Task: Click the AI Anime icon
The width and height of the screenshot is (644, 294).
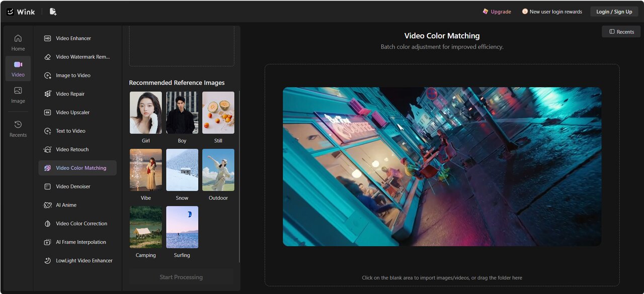Action: tap(47, 205)
